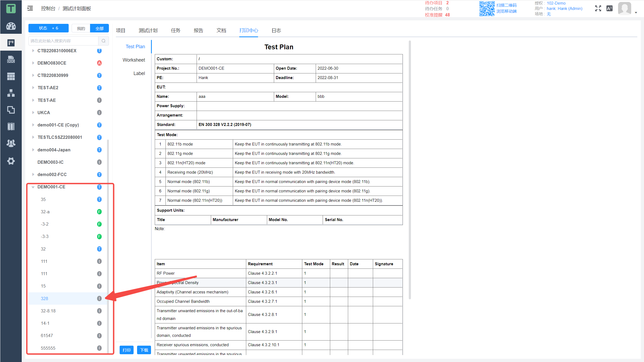This screenshot has width=644, height=362.
Task: Click the green F badge on 32-a
Action: point(99,212)
